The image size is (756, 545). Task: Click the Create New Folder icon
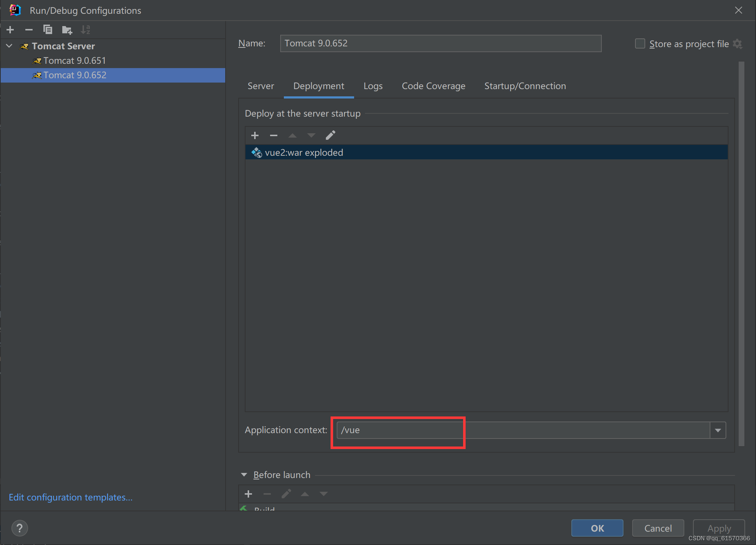(x=67, y=30)
